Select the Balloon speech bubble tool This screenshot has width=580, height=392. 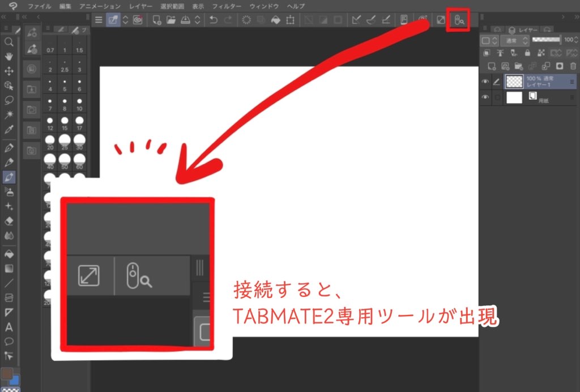click(x=9, y=342)
